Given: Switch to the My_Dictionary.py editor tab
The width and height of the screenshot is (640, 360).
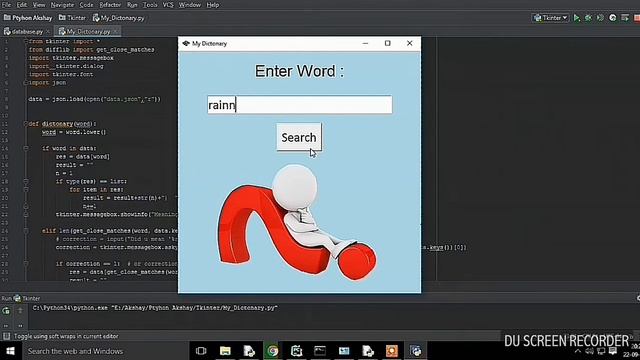Looking at the screenshot, I should [x=88, y=31].
